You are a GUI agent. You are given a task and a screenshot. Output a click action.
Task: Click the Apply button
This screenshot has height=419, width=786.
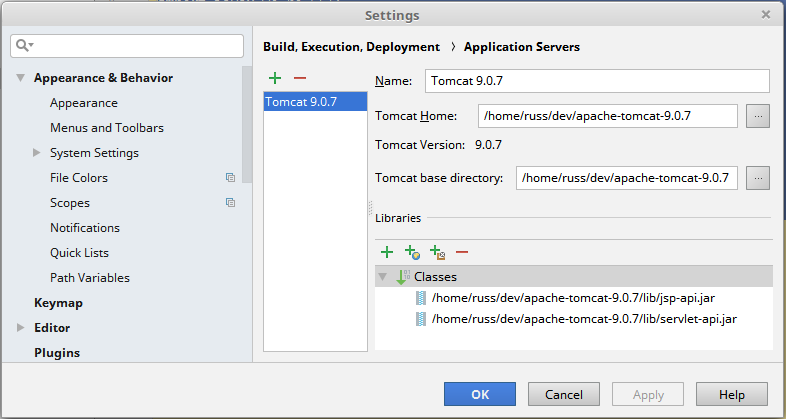point(648,394)
